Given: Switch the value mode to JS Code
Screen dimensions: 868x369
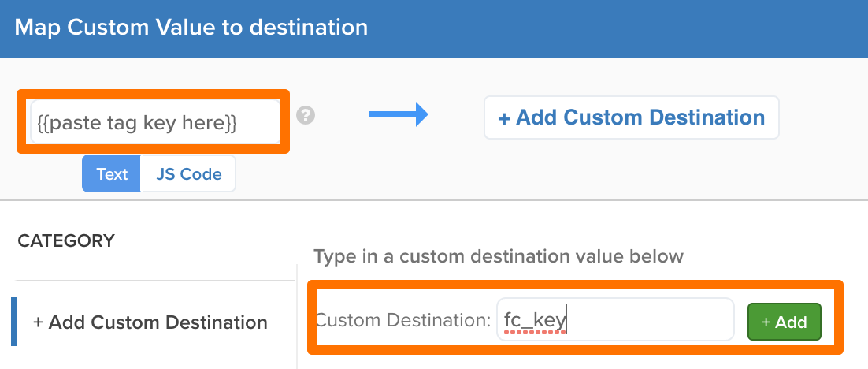Looking at the screenshot, I should coord(187,173).
